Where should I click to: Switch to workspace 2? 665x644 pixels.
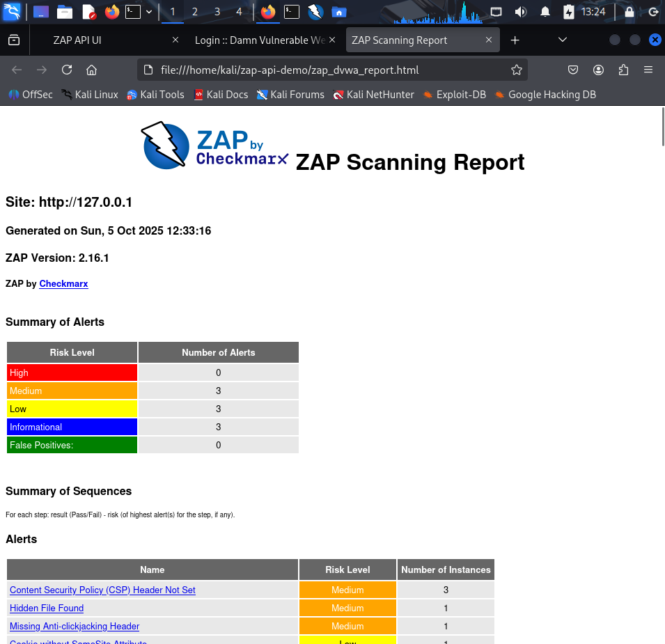point(195,12)
